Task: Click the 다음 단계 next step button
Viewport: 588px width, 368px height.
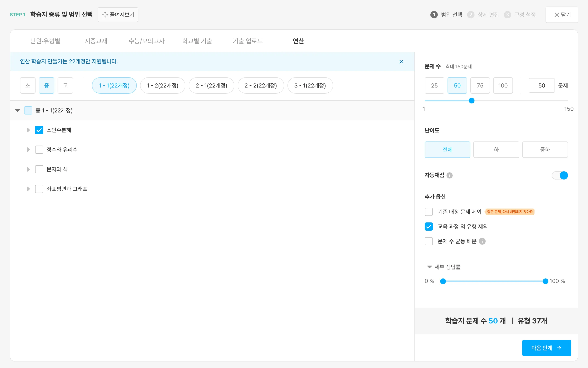Action: tap(547, 348)
